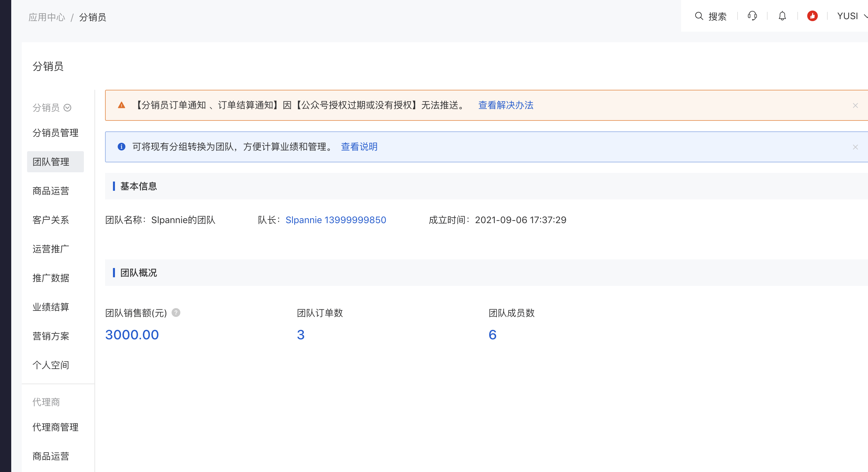Click team member count 6

[x=492, y=335]
